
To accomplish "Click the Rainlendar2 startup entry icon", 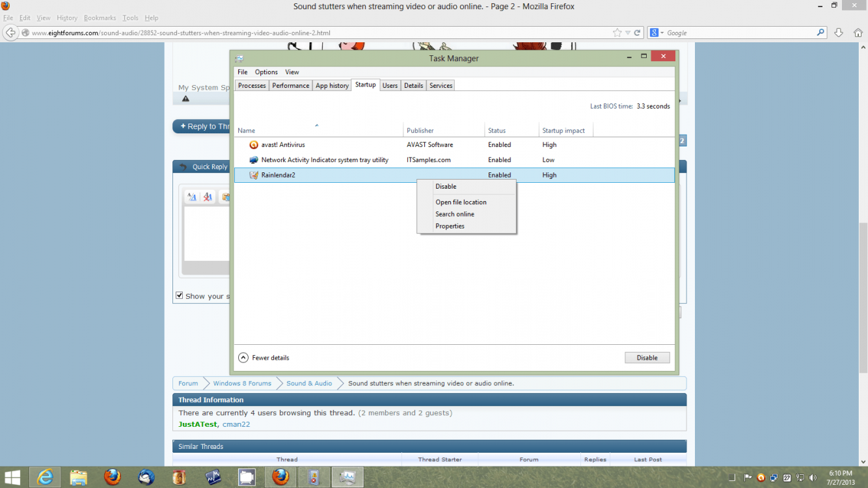I will [x=254, y=175].
